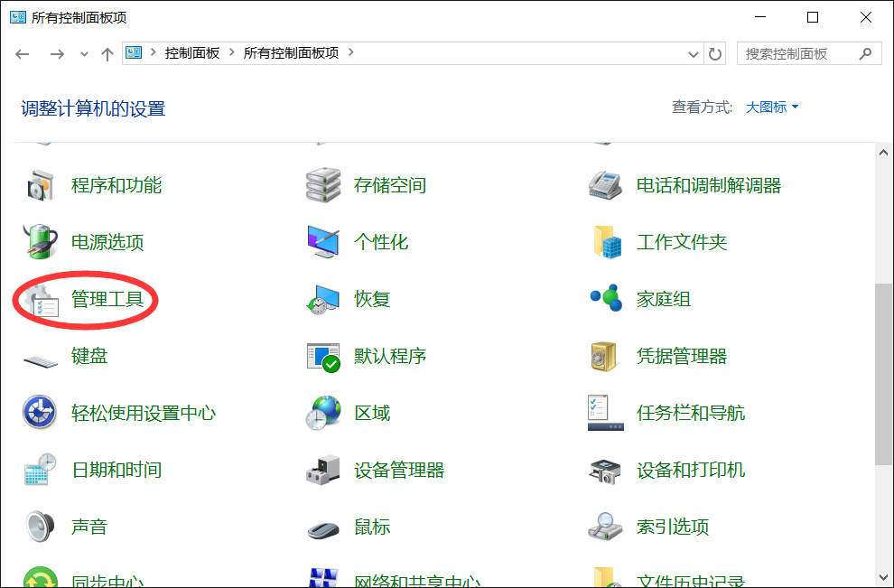Select 控制面板 in the breadcrumb path
894x588 pixels.
pyautogui.click(x=191, y=53)
